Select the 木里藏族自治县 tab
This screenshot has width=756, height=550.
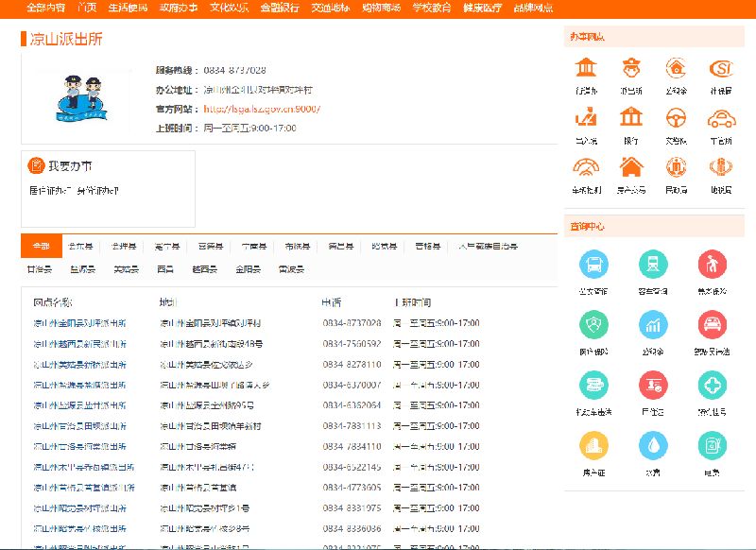(x=488, y=247)
